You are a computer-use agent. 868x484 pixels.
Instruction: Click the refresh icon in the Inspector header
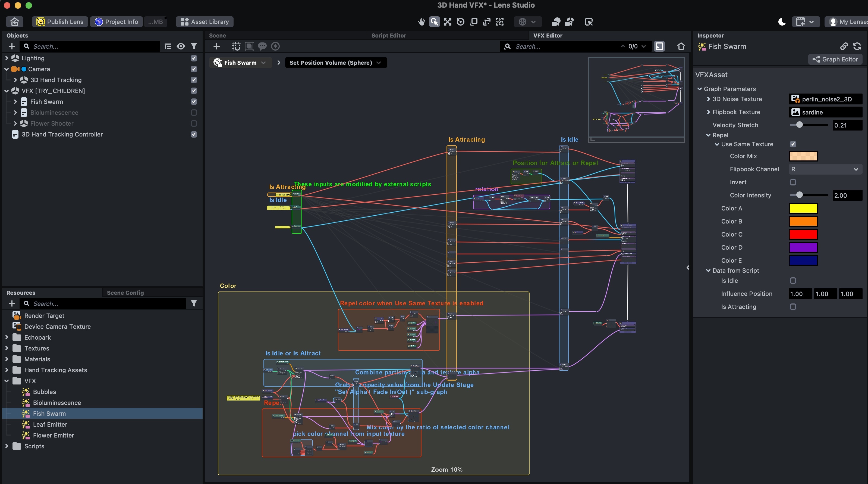point(857,46)
